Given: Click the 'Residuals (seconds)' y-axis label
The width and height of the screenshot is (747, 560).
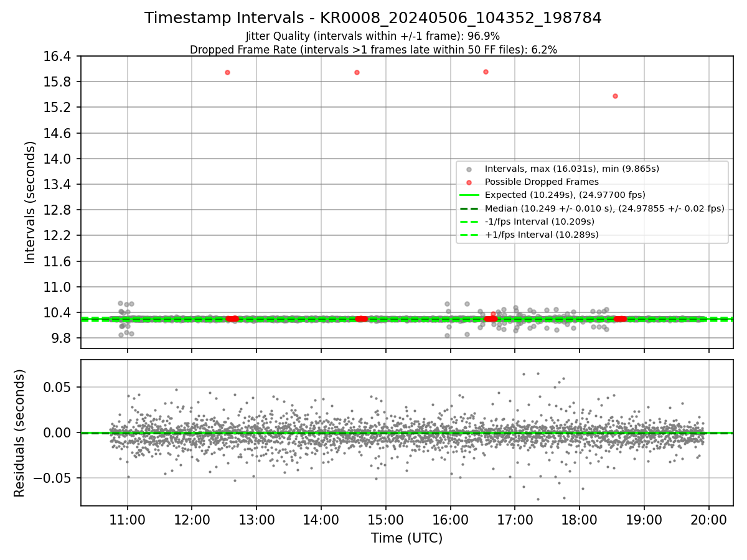Looking at the screenshot, I should tap(19, 433).
